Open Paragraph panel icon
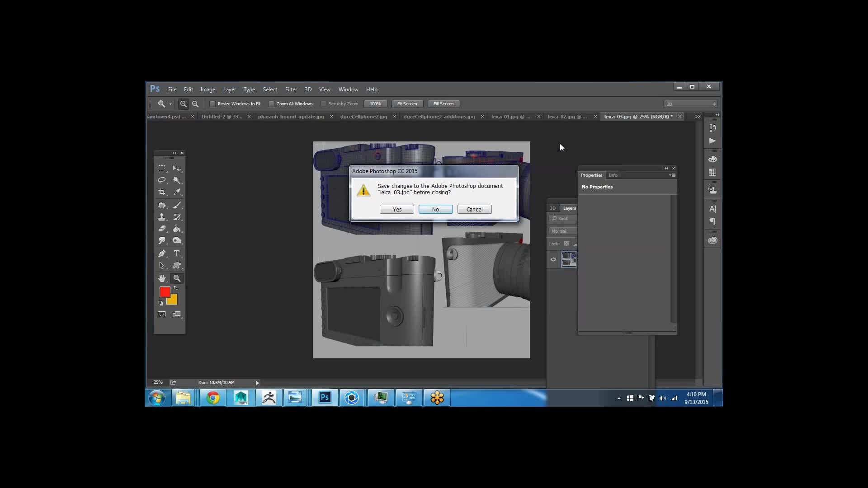 (x=712, y=221)
